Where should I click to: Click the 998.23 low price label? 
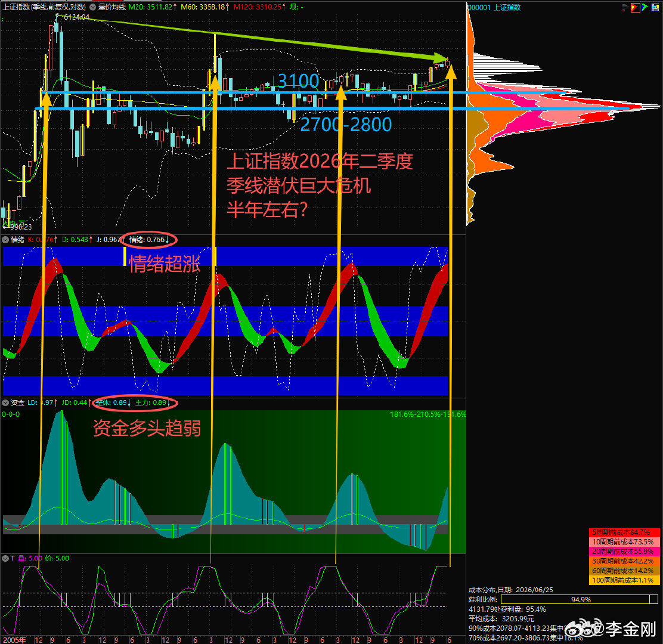pyautogui.click(x=20, y=227)
